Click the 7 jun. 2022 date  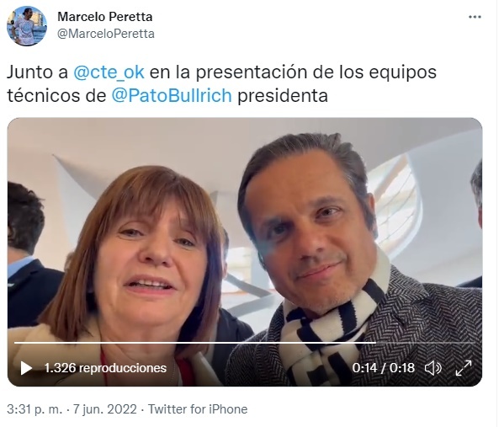pos(105,409)
